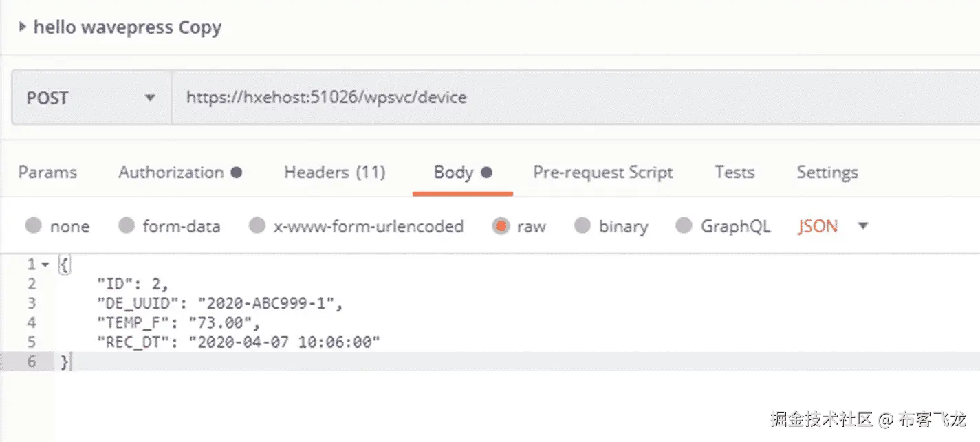Go to the Tests tab
The width and height of the screenshot is (980, 442).
pyautogui.click(x=734, y=172)
